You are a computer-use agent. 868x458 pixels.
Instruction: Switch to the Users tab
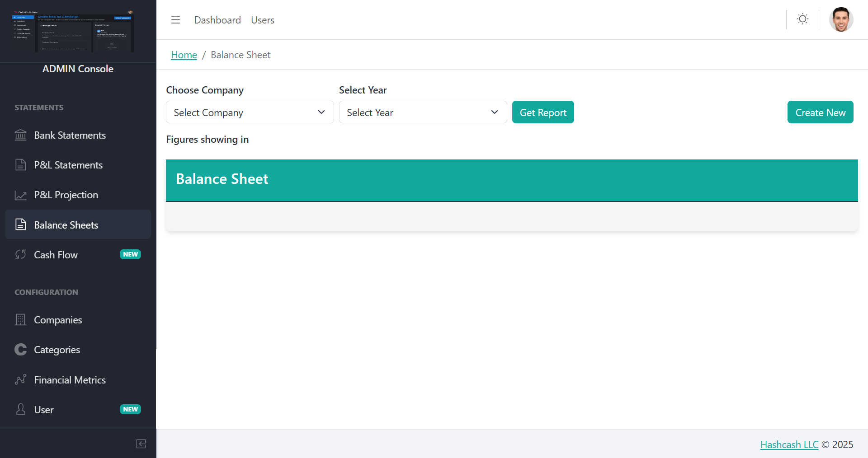click(262, 20)
